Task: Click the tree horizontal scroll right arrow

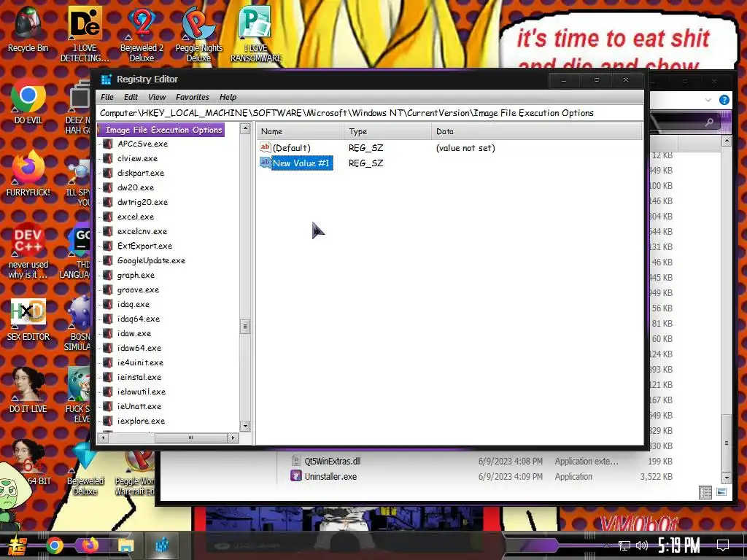Action: point(233,437)
